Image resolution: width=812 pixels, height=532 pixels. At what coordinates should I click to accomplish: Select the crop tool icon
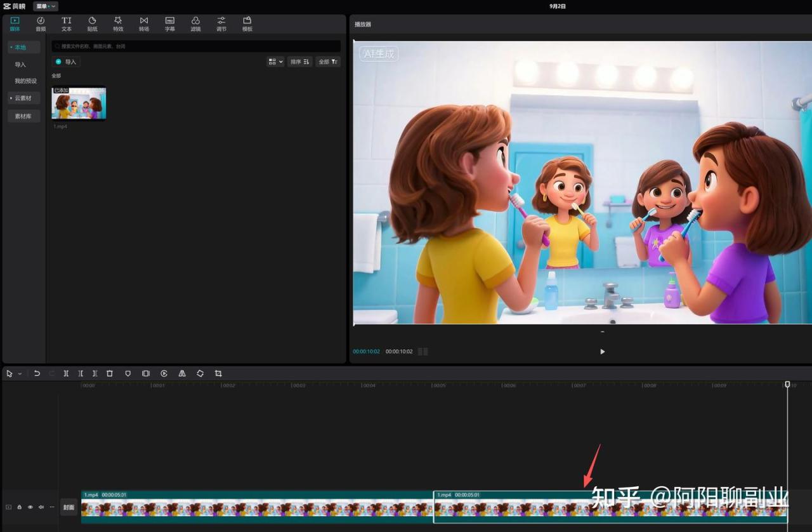pyautogui.click(x=218, y=374)
